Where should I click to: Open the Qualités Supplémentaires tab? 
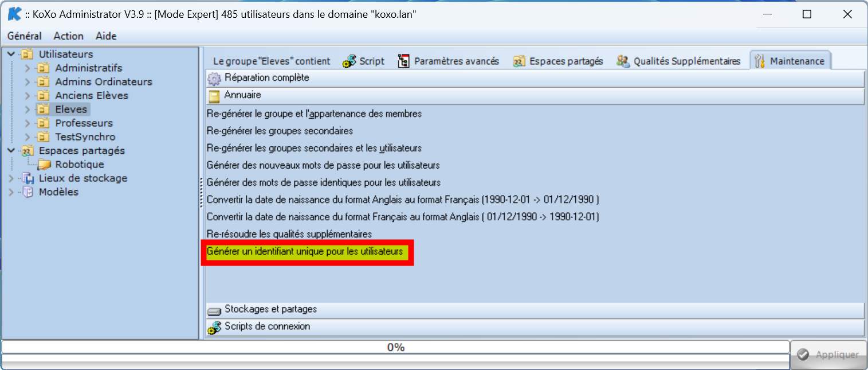[680, 61]
